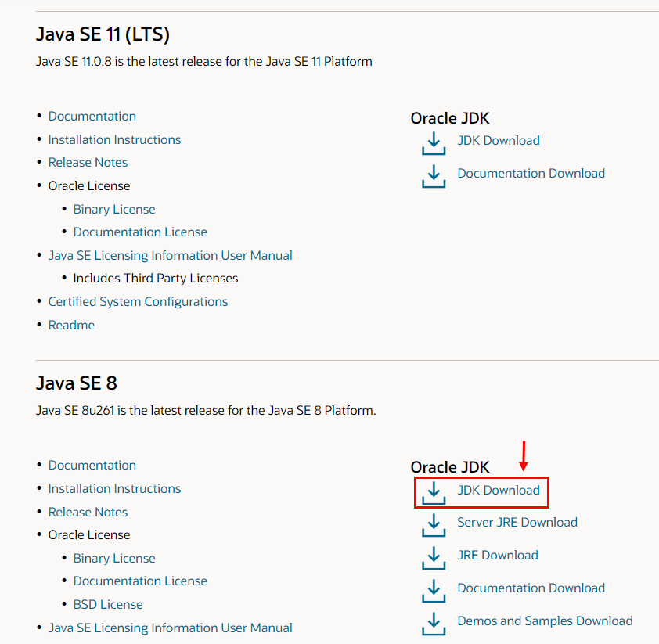Click the 'Includes Third Party Licenses' text

156,278
